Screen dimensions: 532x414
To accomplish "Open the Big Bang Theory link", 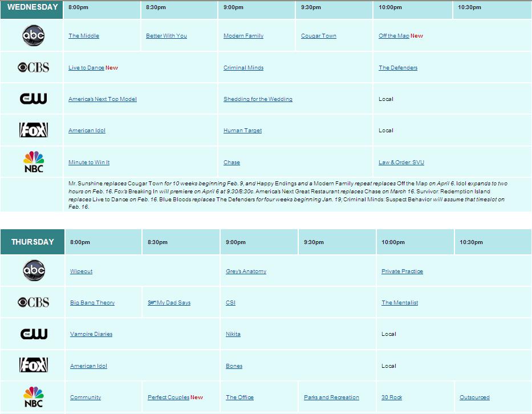I will click(92, 302).
